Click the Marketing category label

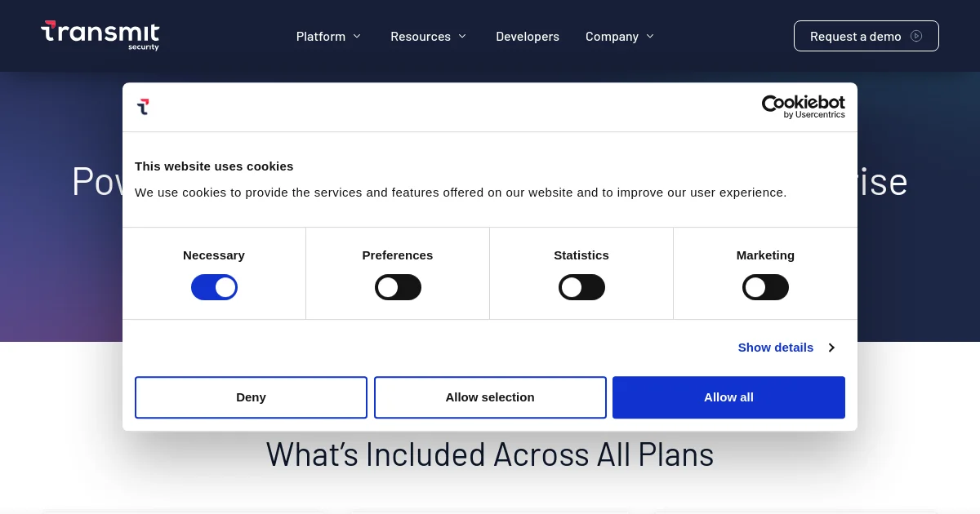(x=765, y=255)
